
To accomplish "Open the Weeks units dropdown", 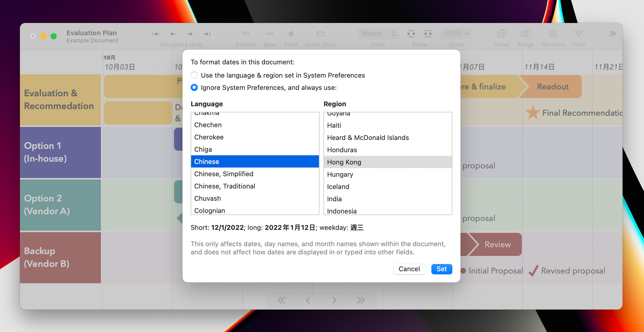I will [378, 33].
